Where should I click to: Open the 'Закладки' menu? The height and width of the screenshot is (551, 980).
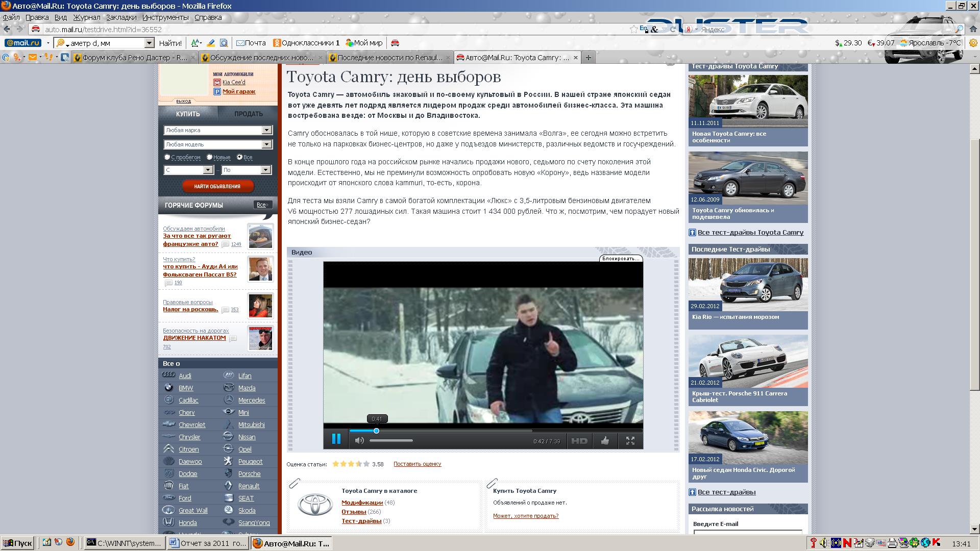(x=121, y=17)
